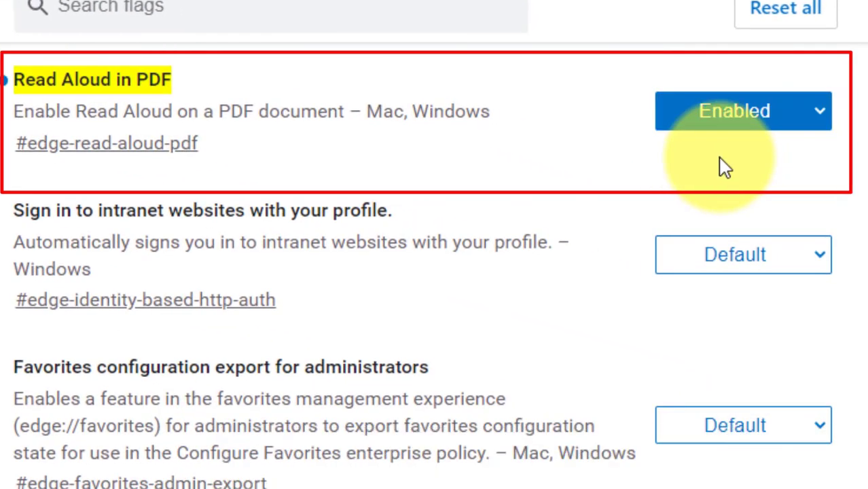The image size is (868, 489).
Task: Click the 'Enabled' label text in the blue dropdown
Action: pos(734,111)
